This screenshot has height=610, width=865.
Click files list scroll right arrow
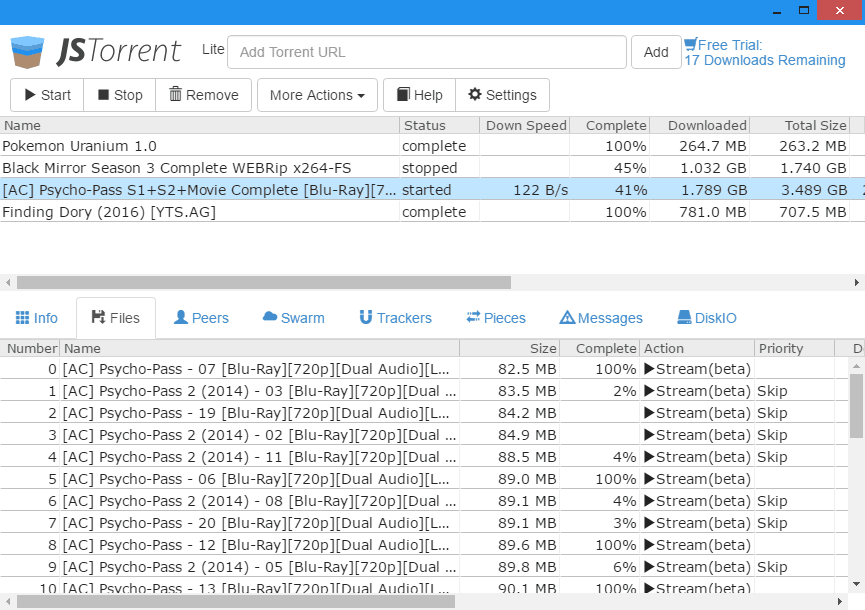pos(840,601)
